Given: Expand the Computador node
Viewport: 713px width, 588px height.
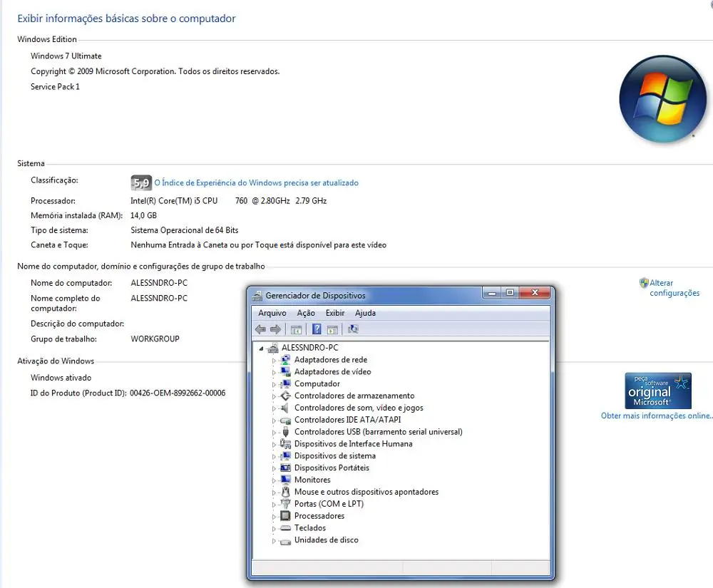Looking at the screenshot, I should 274,384.
